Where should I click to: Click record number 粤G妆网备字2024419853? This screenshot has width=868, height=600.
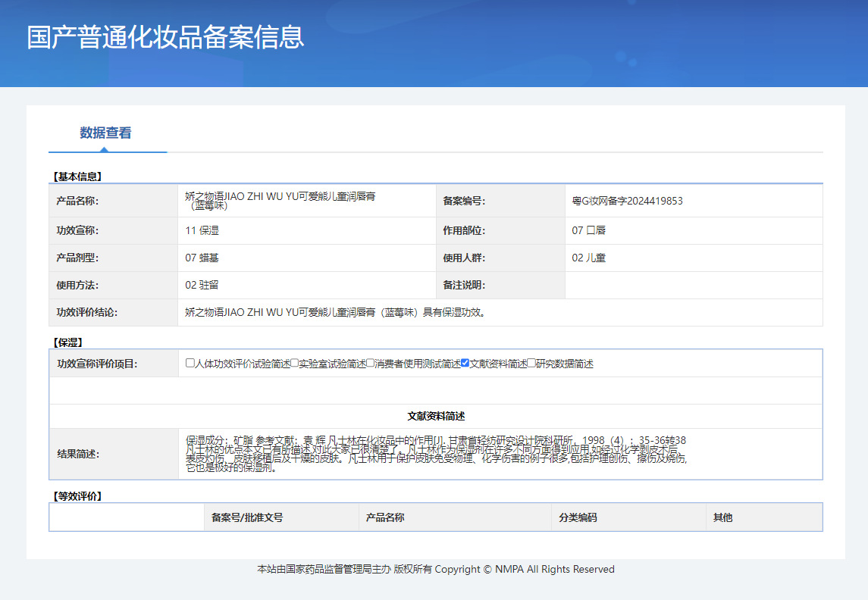[x=627, y=201]
